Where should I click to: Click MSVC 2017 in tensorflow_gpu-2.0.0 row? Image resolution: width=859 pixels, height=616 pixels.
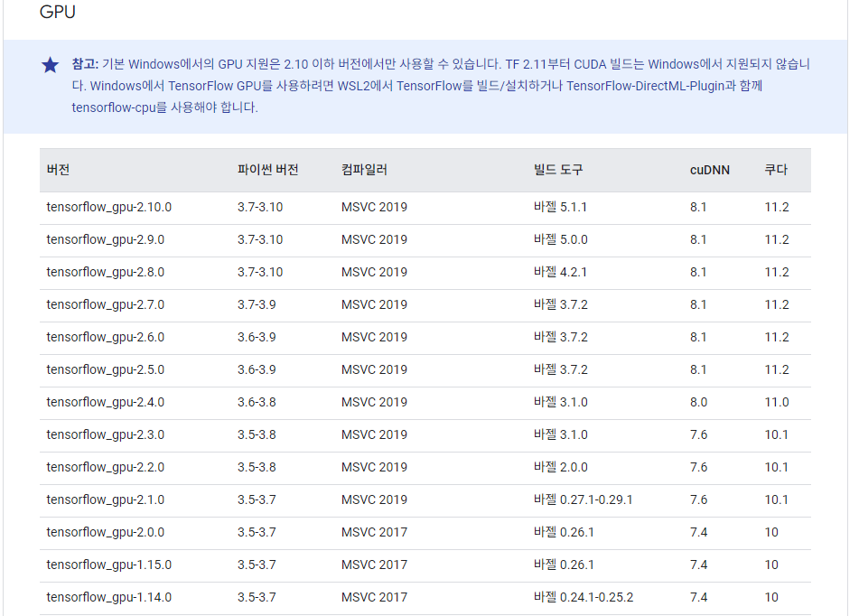[x=374, y=532]
